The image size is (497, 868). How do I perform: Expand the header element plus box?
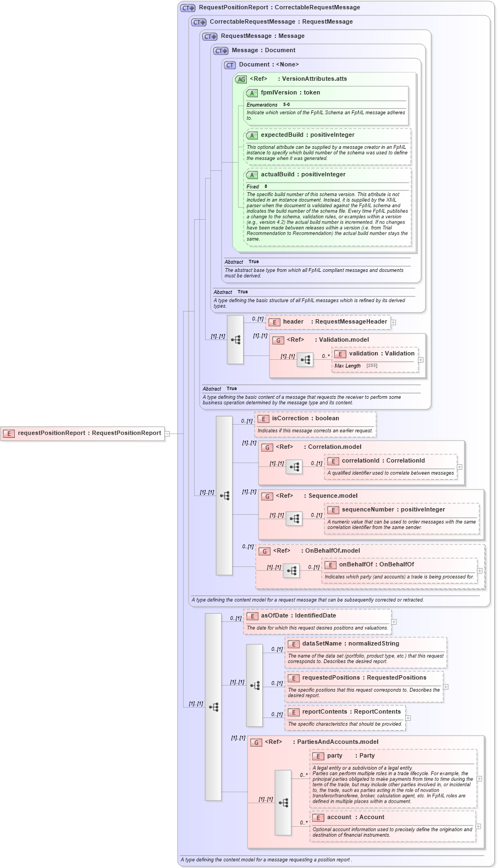point(394,322)
